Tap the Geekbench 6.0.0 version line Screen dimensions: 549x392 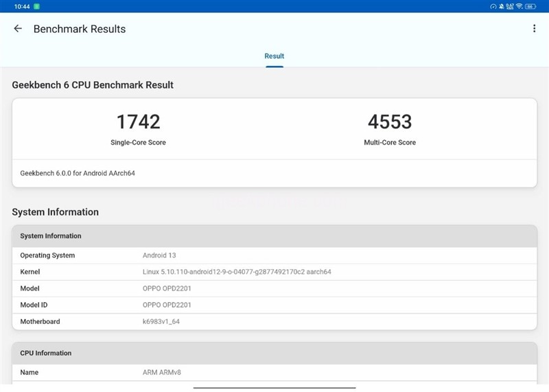tap(78, 173)
